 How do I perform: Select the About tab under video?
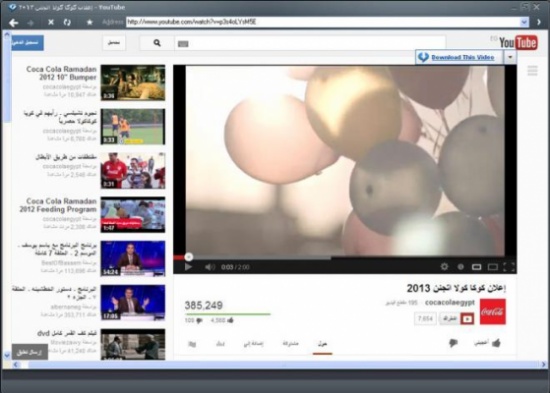point(322,344)
